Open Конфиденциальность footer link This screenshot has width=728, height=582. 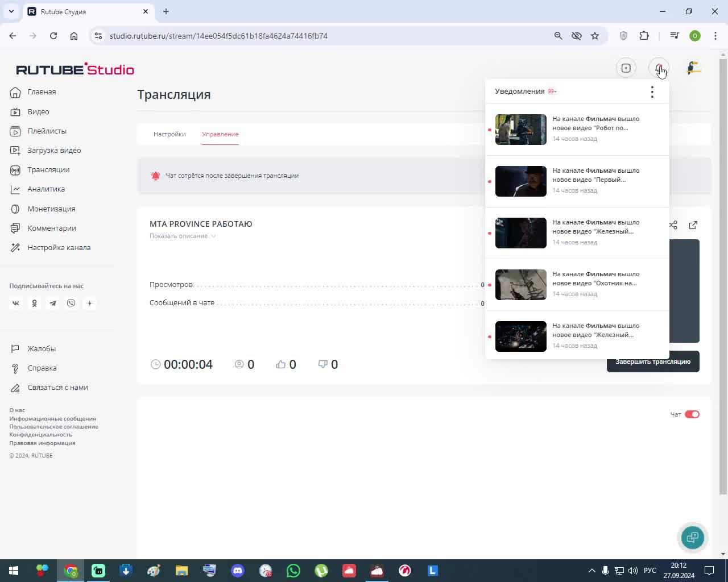point(40,435)
